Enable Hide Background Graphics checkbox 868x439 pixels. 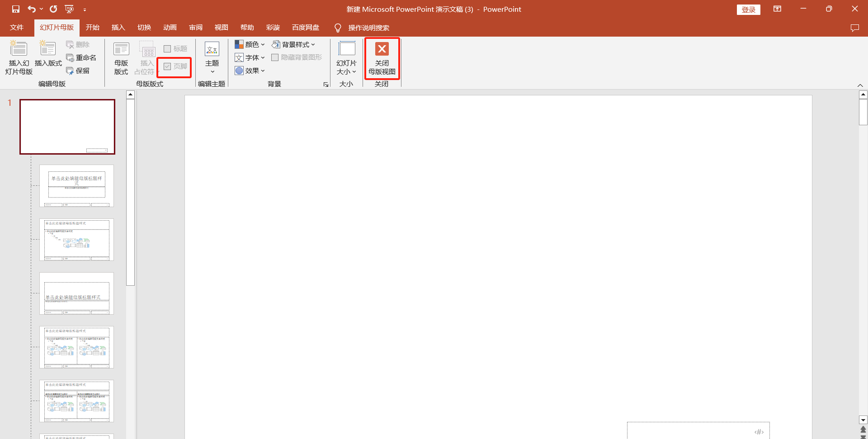275,57
